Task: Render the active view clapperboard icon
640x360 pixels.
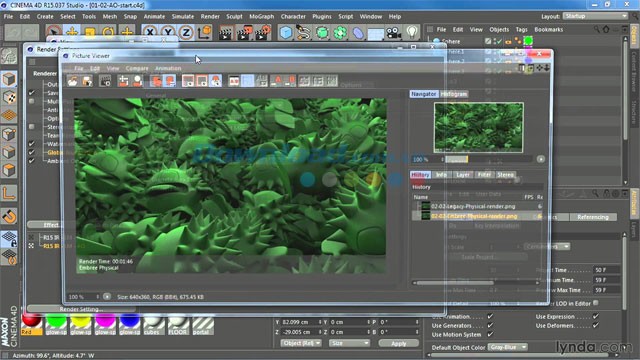Action: pyautogui.click(x=225, y=32)
